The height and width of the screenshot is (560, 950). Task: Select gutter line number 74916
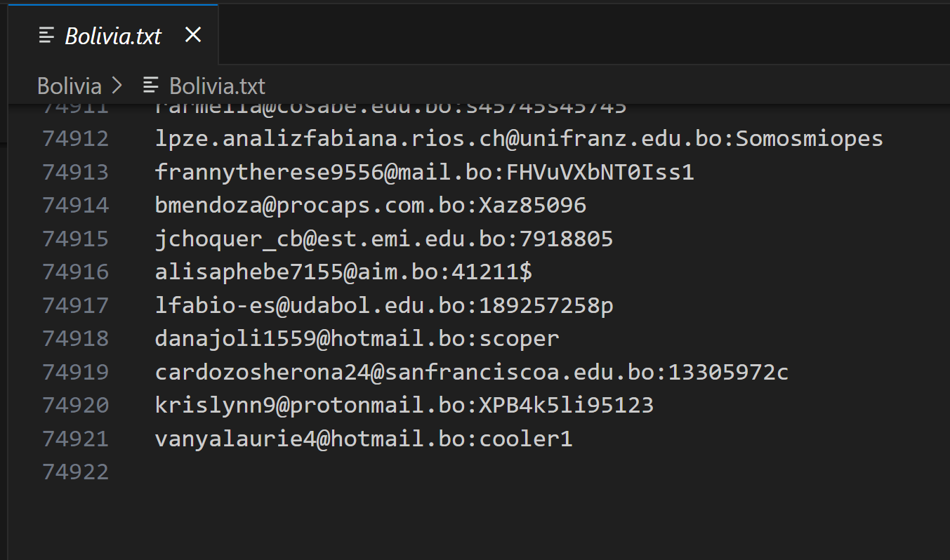(76, 272)
